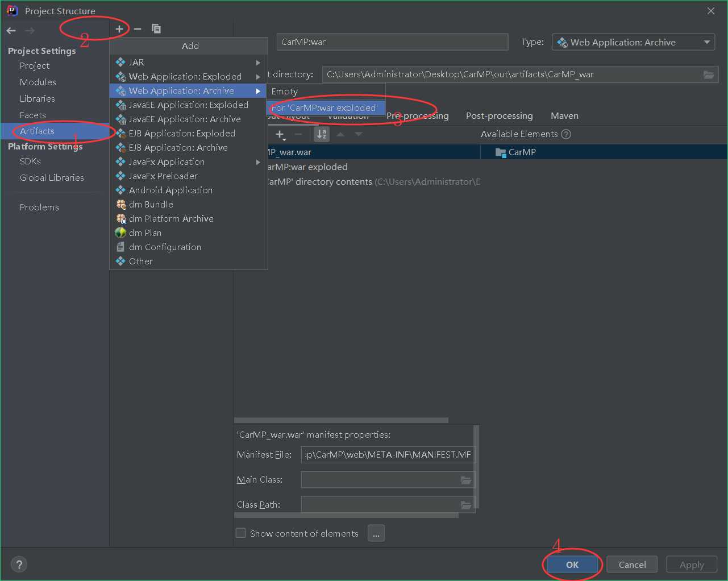Click the dm Plan globe icon
728x581 pixels.
(x=120, y=233)
